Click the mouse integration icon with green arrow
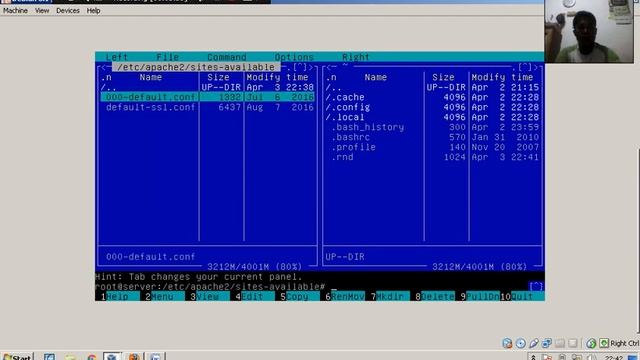The width and height of the screenshot is (640, 360). (x=591, y=343)
